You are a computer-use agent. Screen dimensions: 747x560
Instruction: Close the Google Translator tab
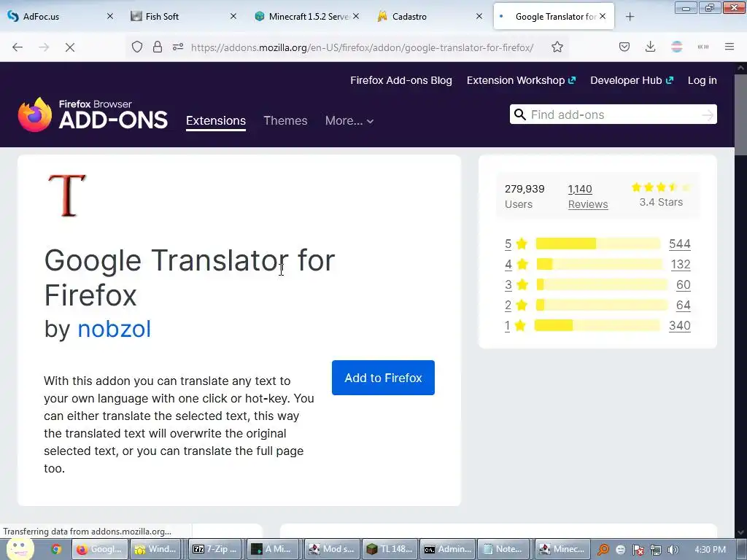click(x=603, y=16)
